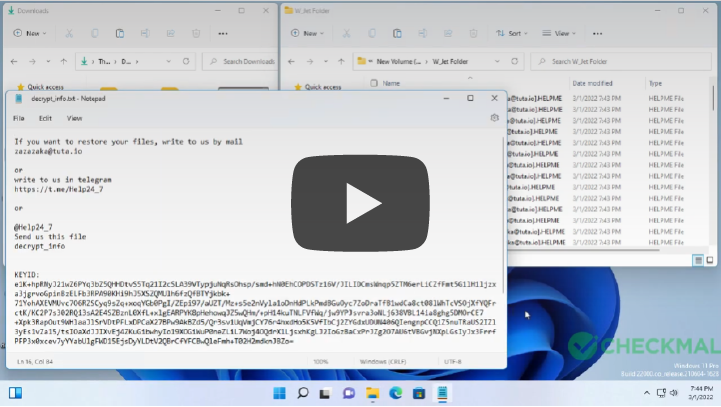The height and width of the screenshot is (407, 721).
Task: Click W_Jet Folder breadcrumb in address bar
Action: tap(450, 61)
